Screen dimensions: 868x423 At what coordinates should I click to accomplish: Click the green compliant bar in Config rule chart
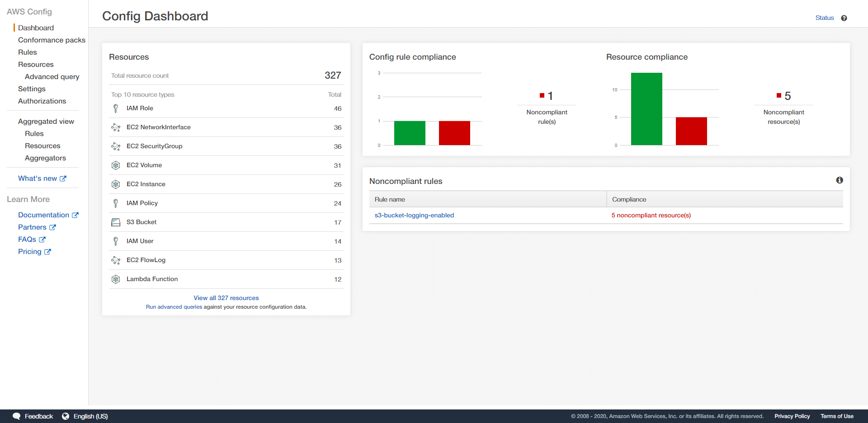(410, 133)
